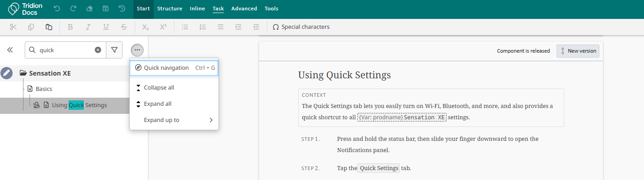The image size is (644, 180).
Task: Click the redo arrow icon
Action: pos(73,9)
